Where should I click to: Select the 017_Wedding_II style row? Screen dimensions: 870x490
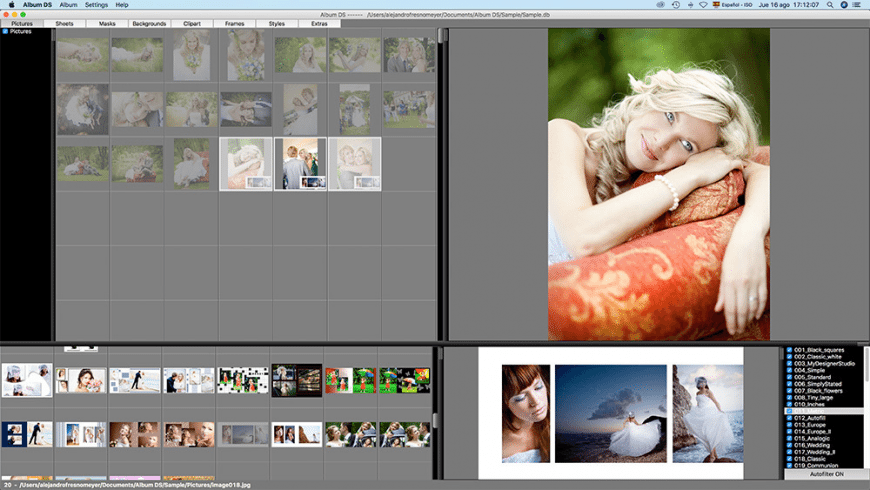pyautogui.click(x=824, y=452)
